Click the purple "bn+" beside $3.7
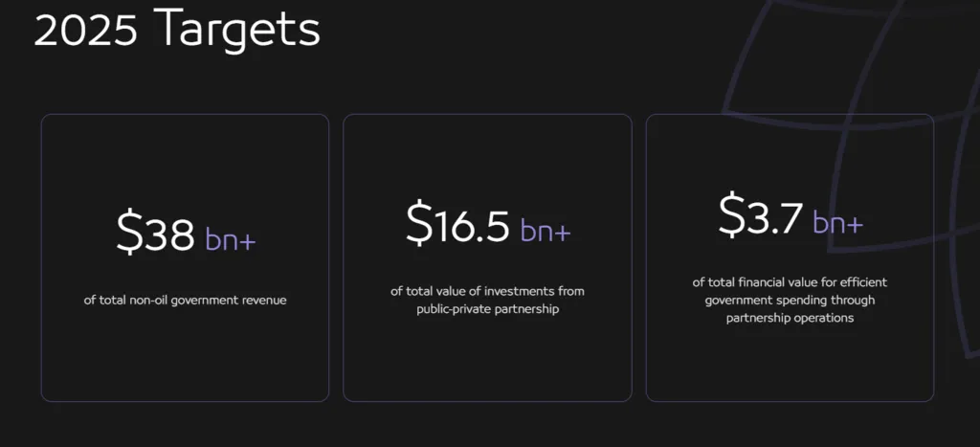 (838, 222)
